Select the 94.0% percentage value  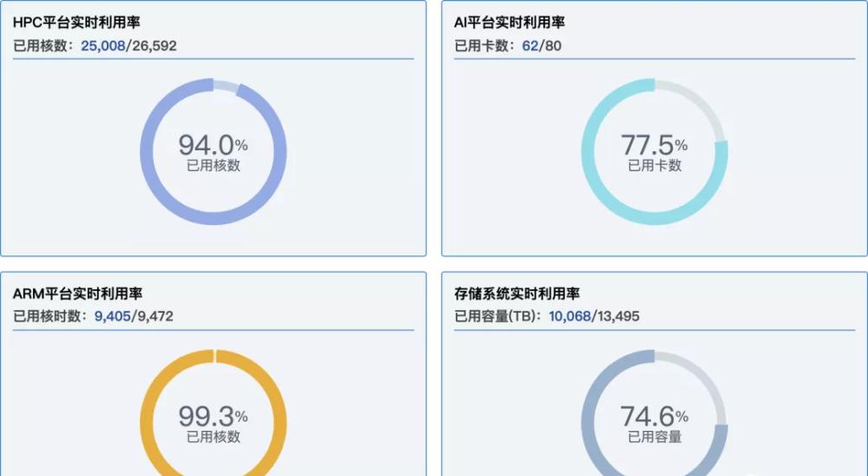214,145
